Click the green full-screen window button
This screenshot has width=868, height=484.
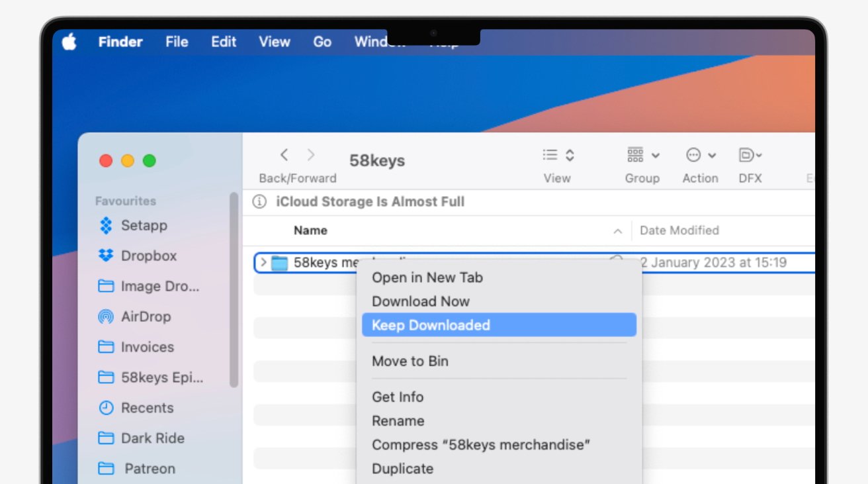150,161
